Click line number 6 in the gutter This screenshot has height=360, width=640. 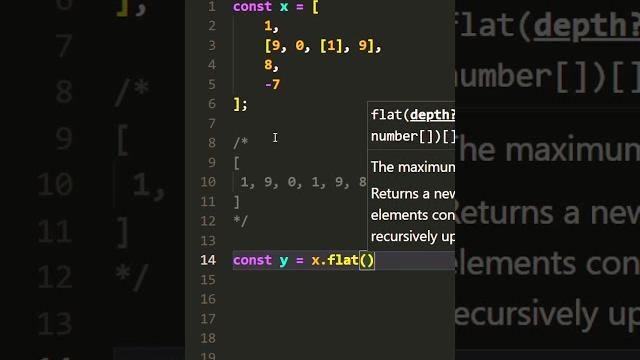click(212, 104)
